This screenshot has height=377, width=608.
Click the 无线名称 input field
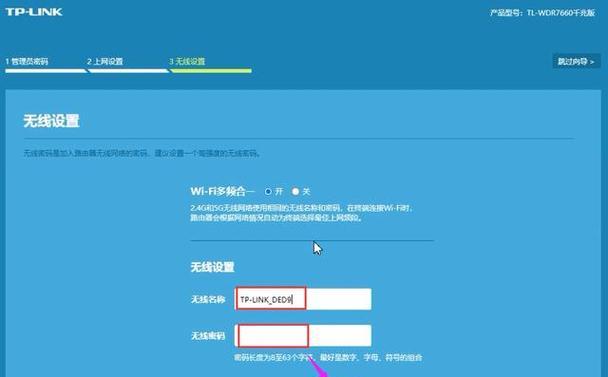click(x=303, y=299)
